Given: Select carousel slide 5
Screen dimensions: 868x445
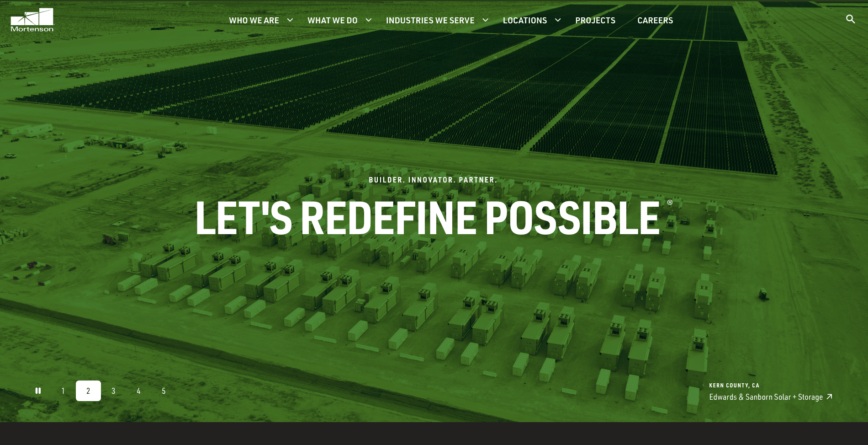Looking at the screenshot, I should tap(164, 391).
